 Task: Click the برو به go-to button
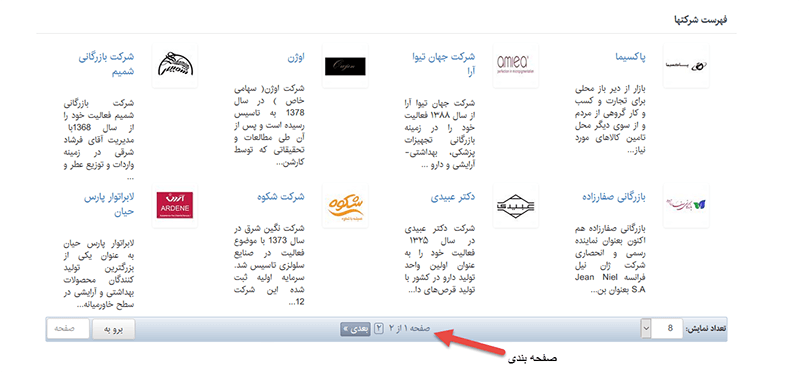tap(113, 329)
